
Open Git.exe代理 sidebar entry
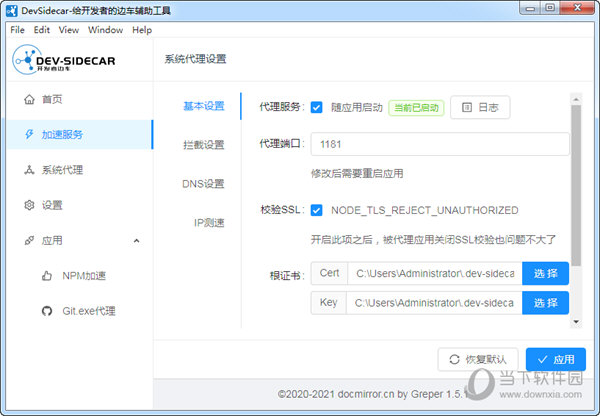80,311
